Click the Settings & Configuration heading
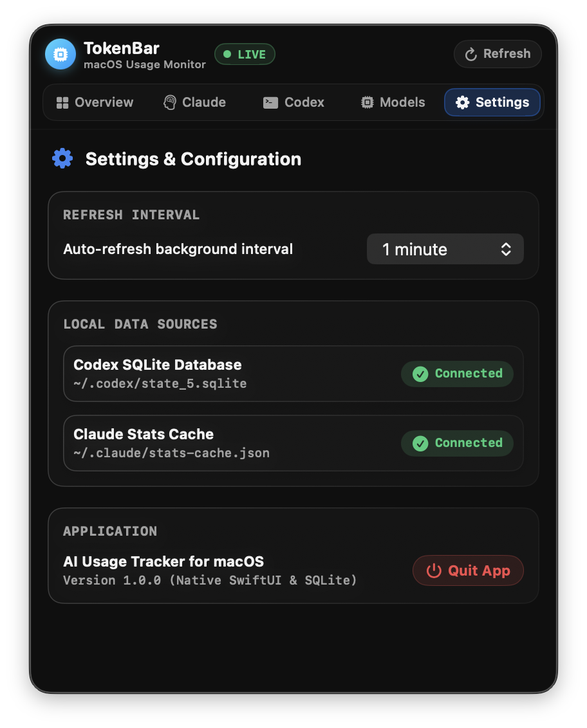Viewport: 587px width, 728px height. (x=193, y=159)
